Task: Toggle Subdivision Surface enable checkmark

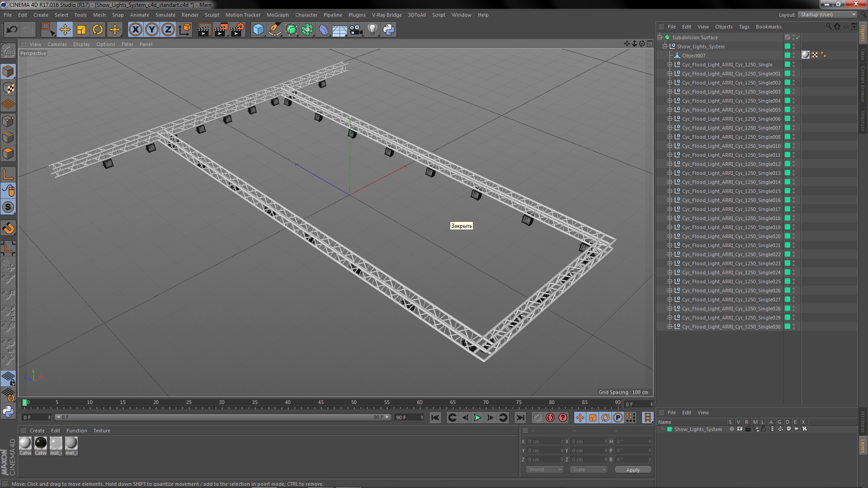Action: point(798,38)
